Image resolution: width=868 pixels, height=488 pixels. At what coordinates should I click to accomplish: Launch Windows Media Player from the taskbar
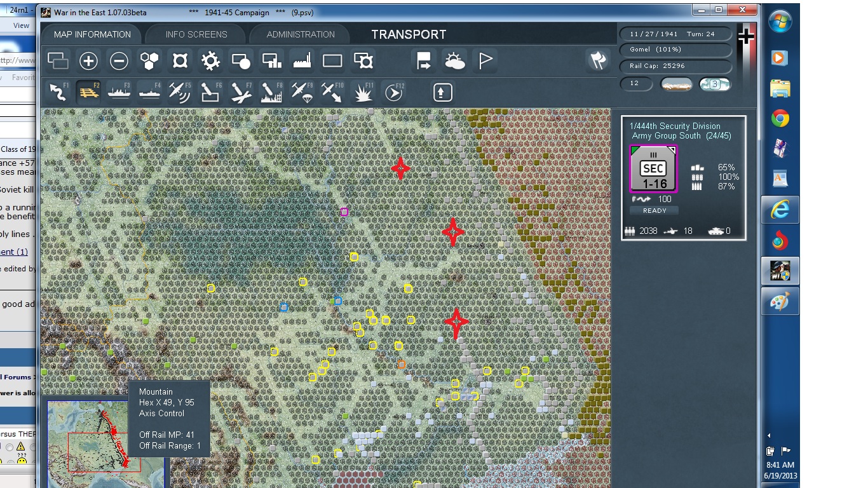coord(780,58)
